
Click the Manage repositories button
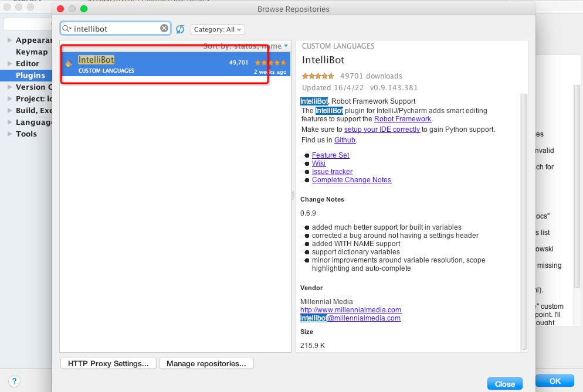[x=206, y=363]
